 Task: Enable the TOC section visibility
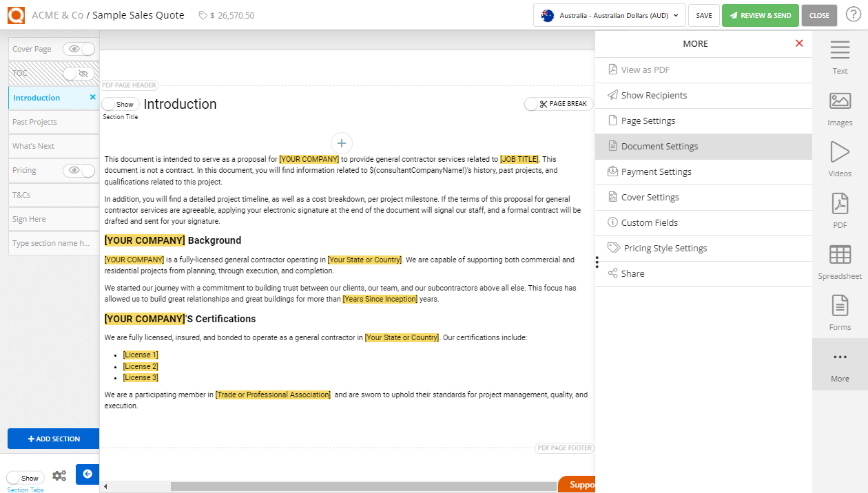pyautogui.click(x=81, y=73)
